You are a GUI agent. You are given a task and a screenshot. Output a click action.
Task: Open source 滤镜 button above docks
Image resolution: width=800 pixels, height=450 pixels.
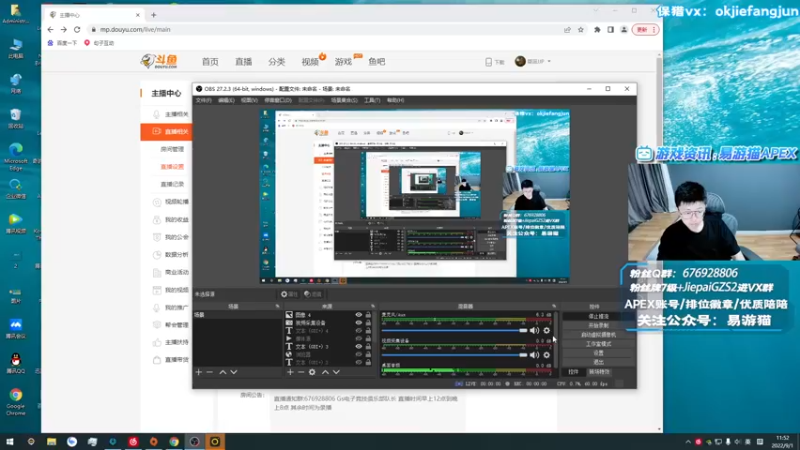pyautogui.click(x=313, y=294)
